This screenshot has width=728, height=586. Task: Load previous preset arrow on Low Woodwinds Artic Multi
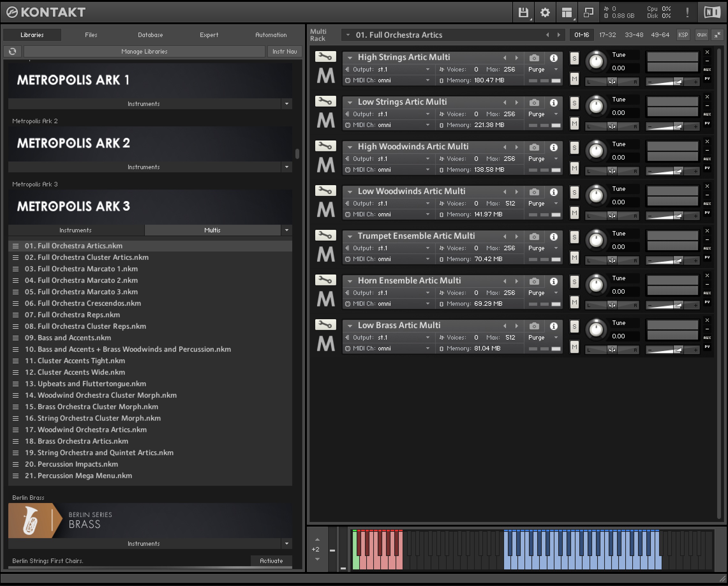coord(505,192)
